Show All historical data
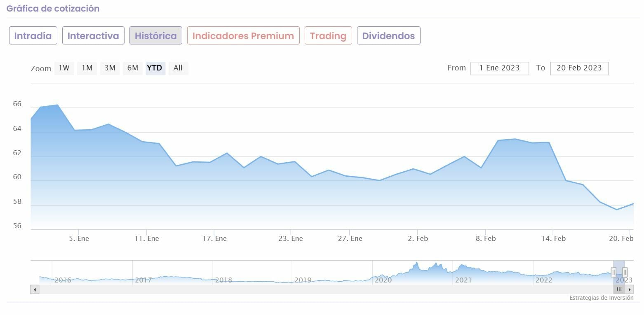 tap(178, 68)
